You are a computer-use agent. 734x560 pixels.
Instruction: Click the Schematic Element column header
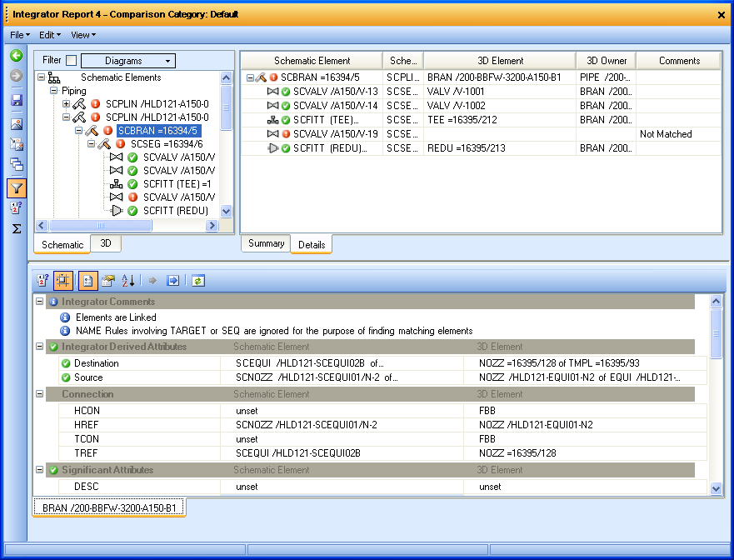pos(312,61)
